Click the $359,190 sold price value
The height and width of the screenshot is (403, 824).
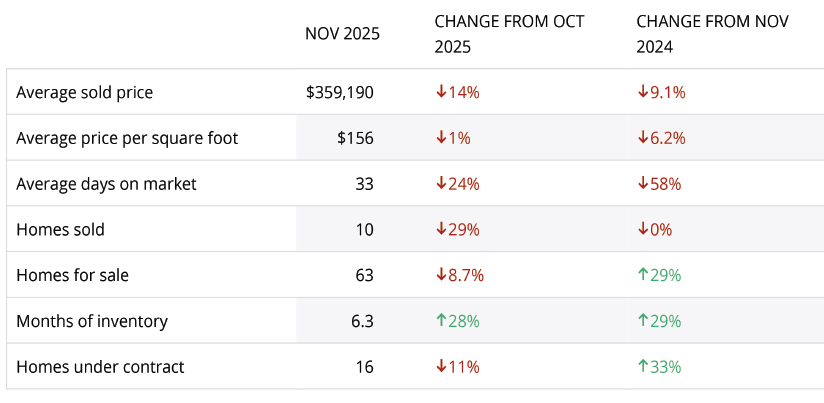click(x=340, y=92)
